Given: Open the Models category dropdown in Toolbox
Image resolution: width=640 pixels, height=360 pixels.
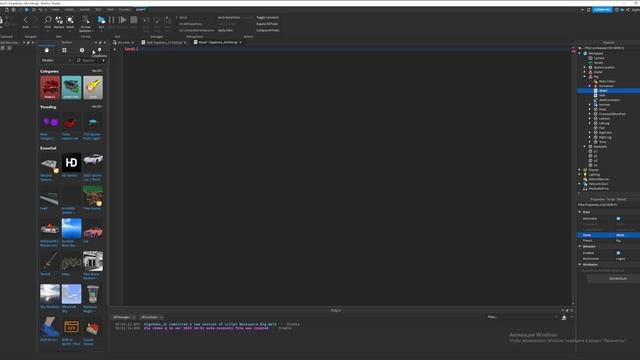Looking at the screenshot, I should click(x=56, y=60).
